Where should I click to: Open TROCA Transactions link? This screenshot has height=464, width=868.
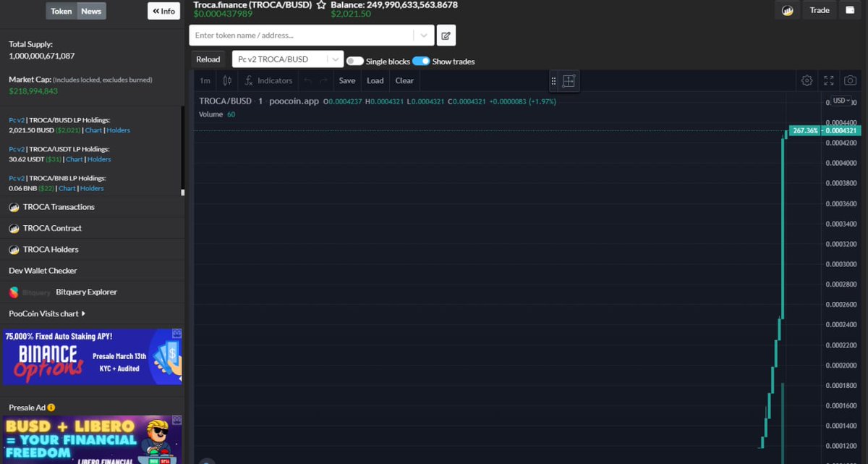[x=59, y=207]
